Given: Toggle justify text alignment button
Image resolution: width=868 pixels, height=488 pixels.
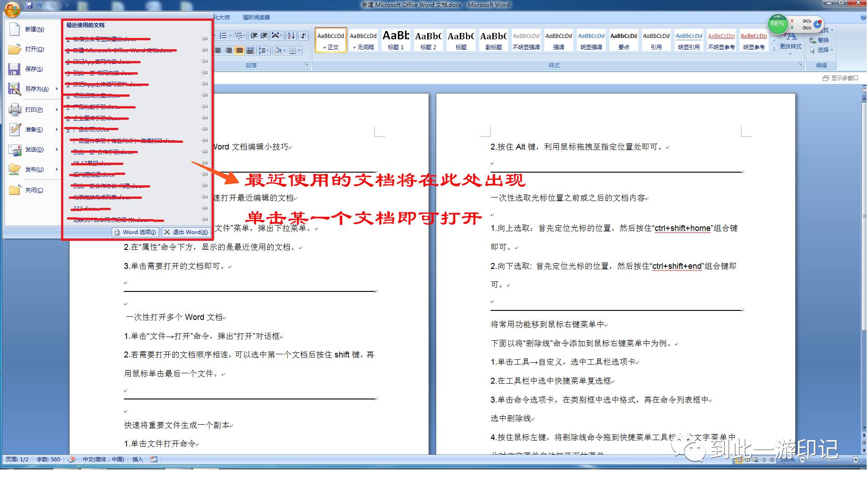Looking at the screenshot, I should 239,51.
